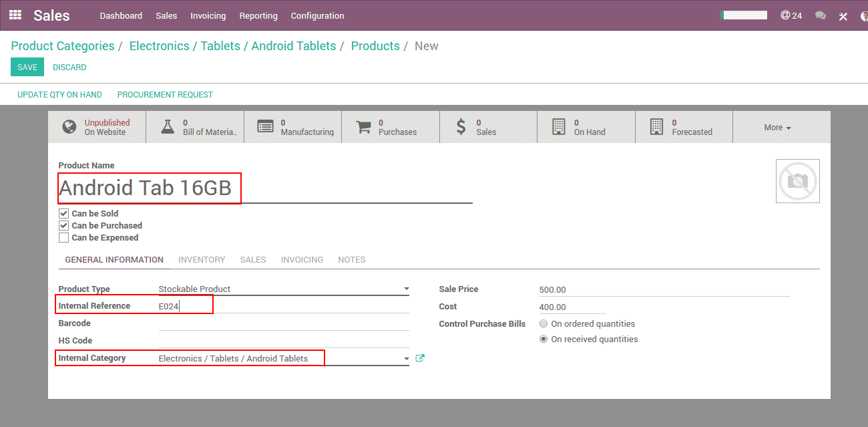Open the On Hand building icon
This screenshot has width=868, height=427.
click(559, 127)
